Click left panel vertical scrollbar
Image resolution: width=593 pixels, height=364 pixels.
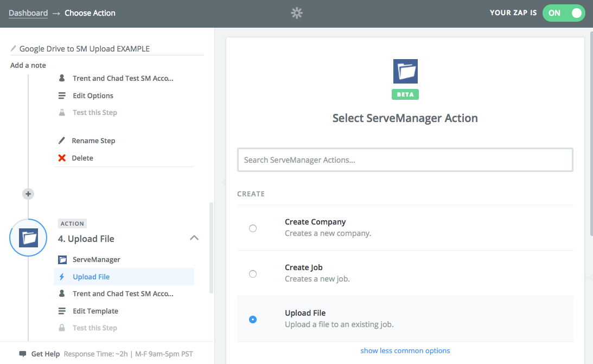[211, 248]
